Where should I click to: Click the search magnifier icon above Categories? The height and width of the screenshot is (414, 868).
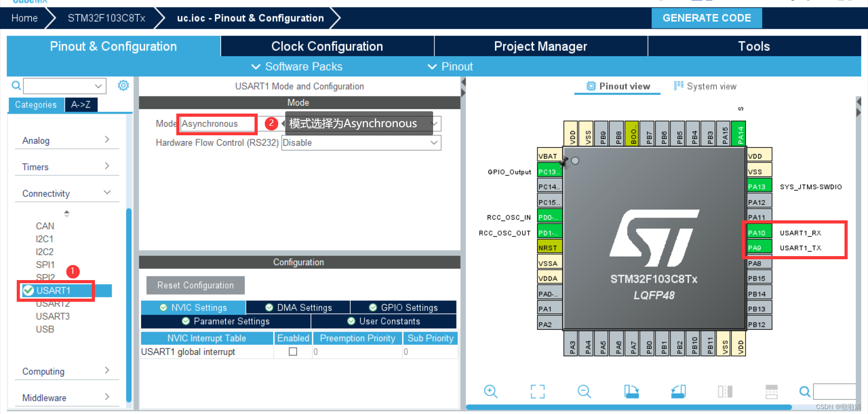click(16, 86)
